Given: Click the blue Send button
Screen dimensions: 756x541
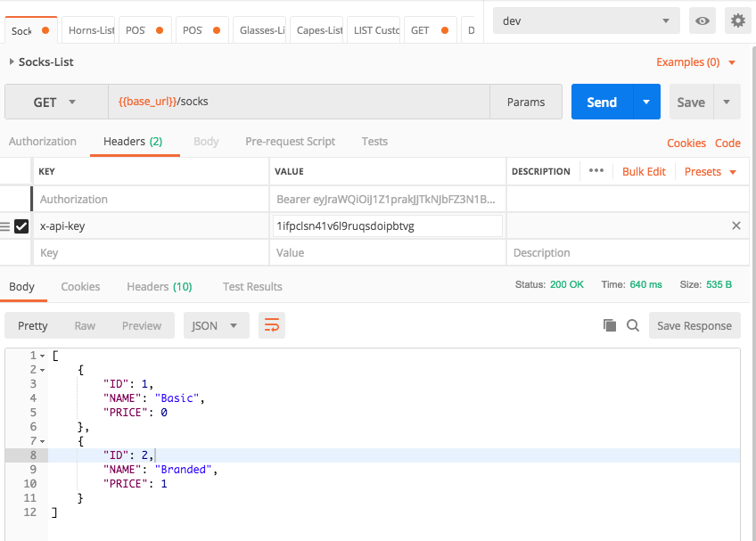Looking at the screenshot, I should tap(602, 102).
